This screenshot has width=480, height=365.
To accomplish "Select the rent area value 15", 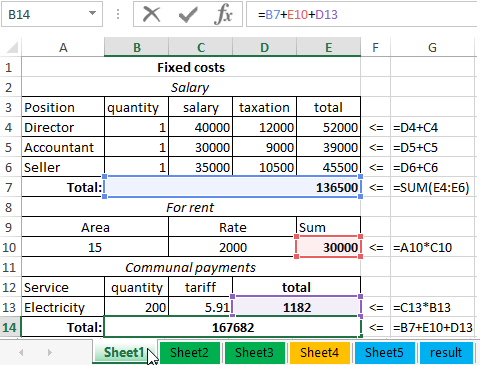I will click(x=95, y=247).
